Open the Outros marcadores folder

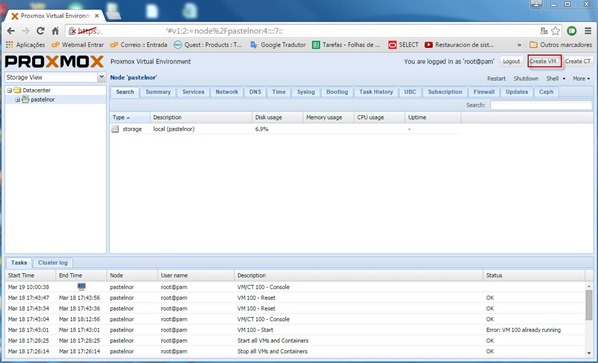561,45
